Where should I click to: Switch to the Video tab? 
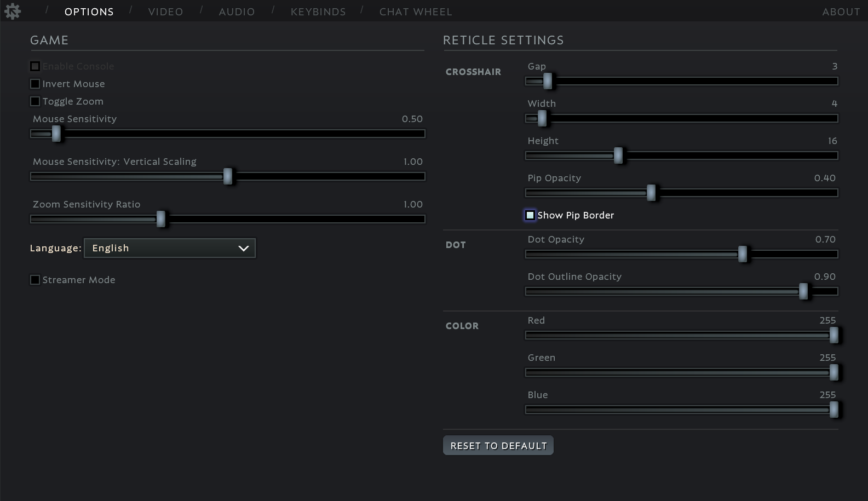(165, 11)
